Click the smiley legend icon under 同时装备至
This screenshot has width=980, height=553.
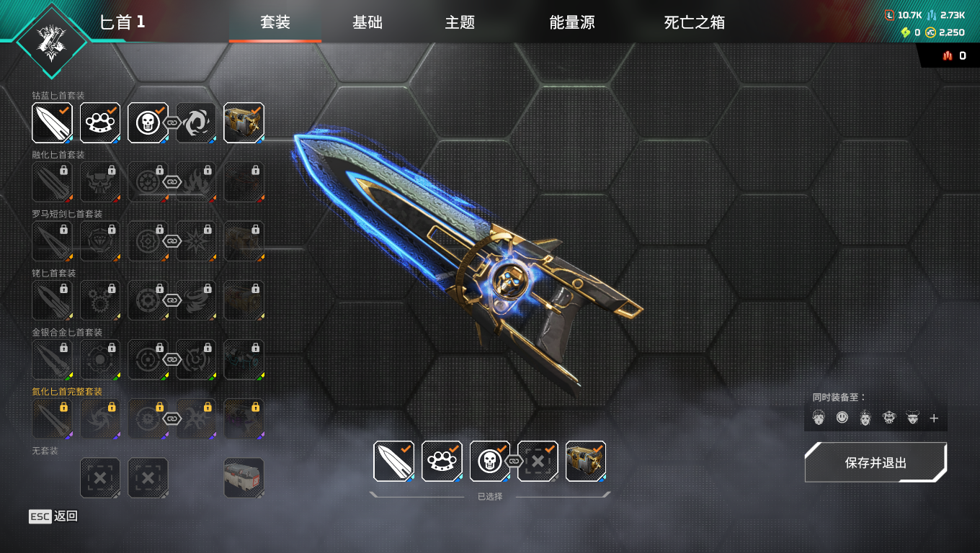pyautogui.click(x=842, y=417)
